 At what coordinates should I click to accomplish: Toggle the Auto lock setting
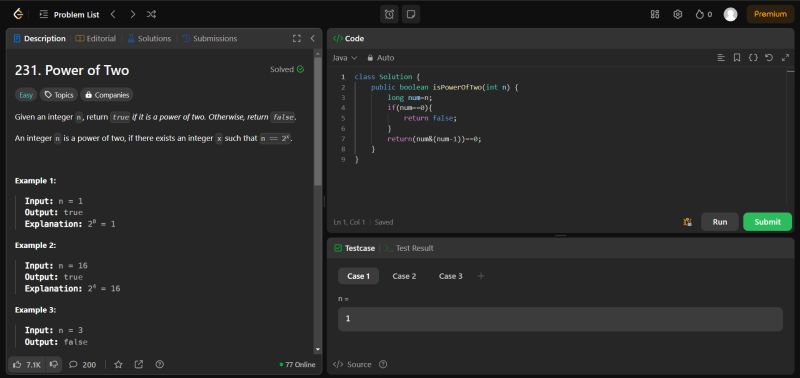click(381, 58)
